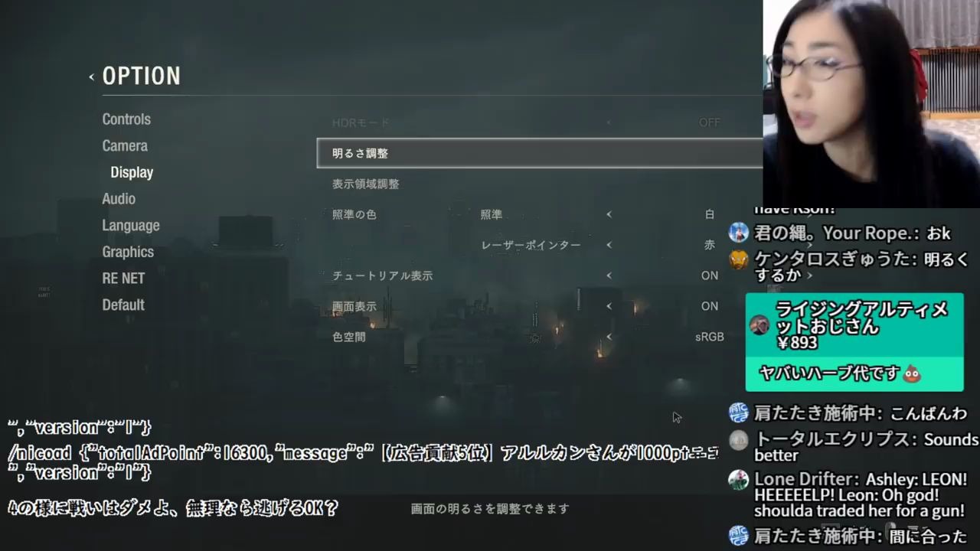Select the Display options category
The image size is (980, 551).
[x=132, y=172]
